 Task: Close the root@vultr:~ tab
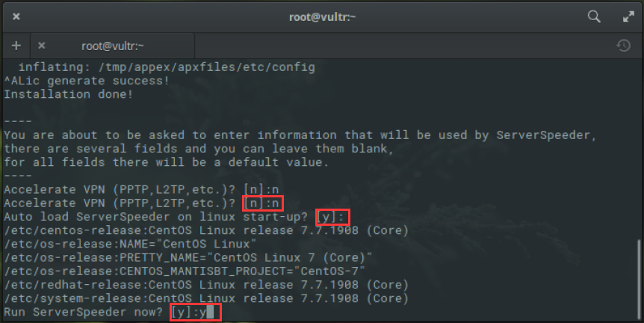[x=42, y=46]
